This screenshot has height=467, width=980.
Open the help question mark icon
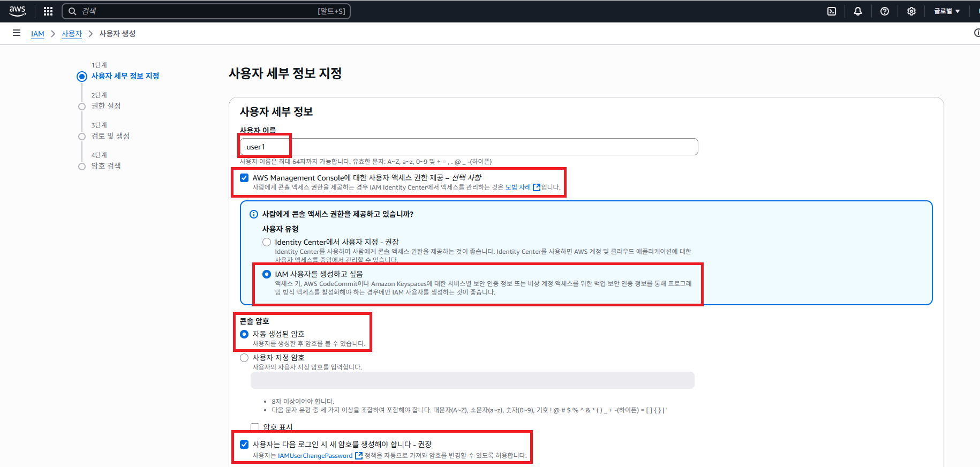pyautogui.click(x=885, y=11)
